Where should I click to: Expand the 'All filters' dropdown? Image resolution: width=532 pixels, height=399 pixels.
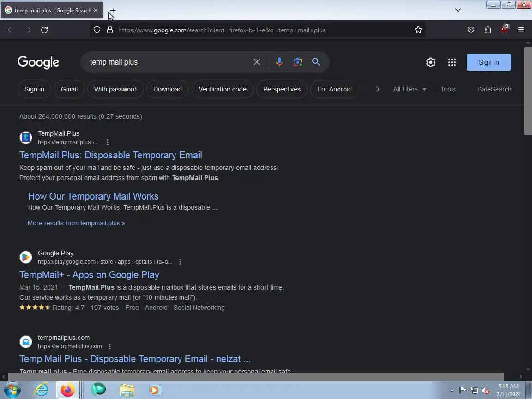[x=410, y=89]
